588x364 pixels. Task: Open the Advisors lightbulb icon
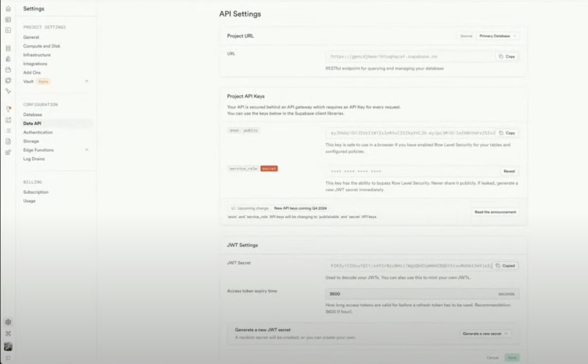[8, 109]
